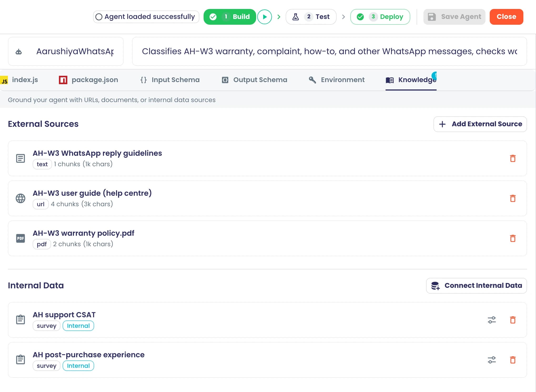Delete AH post-purchase experience data source

point(513,360)
